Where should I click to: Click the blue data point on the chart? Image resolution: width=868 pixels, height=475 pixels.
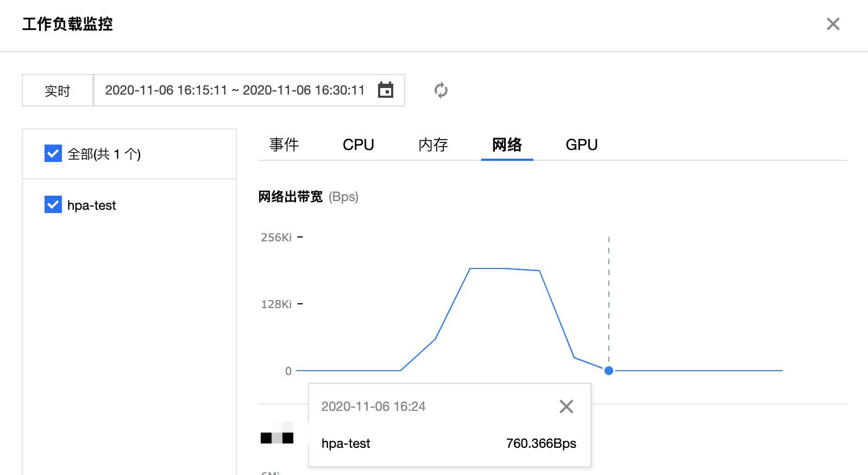(x=609, y=371)
